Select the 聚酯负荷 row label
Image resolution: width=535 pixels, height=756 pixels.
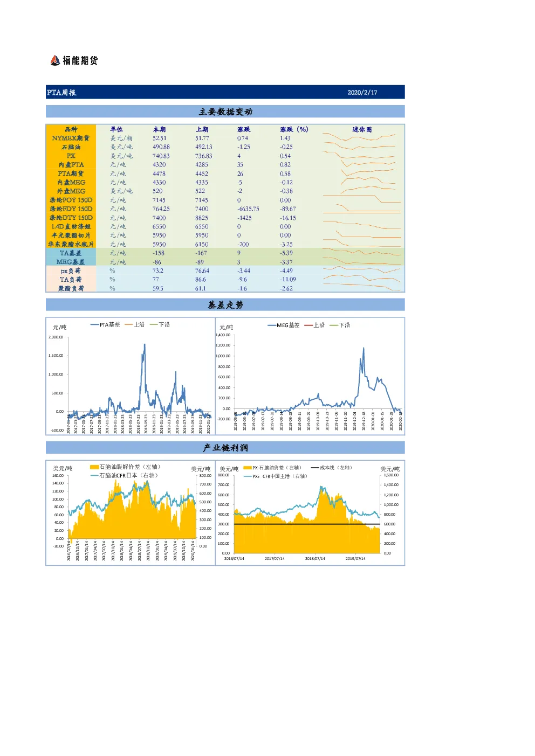click(x=71, y=288)
